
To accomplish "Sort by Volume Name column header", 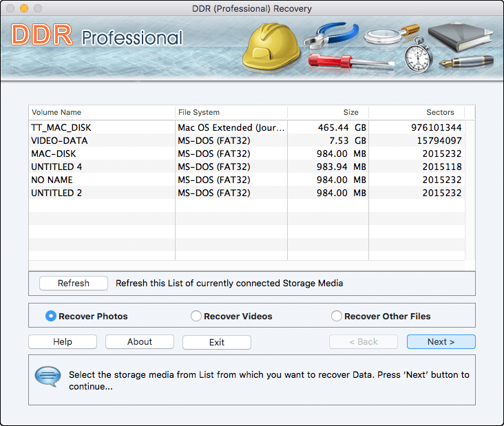I will (102, 112).
